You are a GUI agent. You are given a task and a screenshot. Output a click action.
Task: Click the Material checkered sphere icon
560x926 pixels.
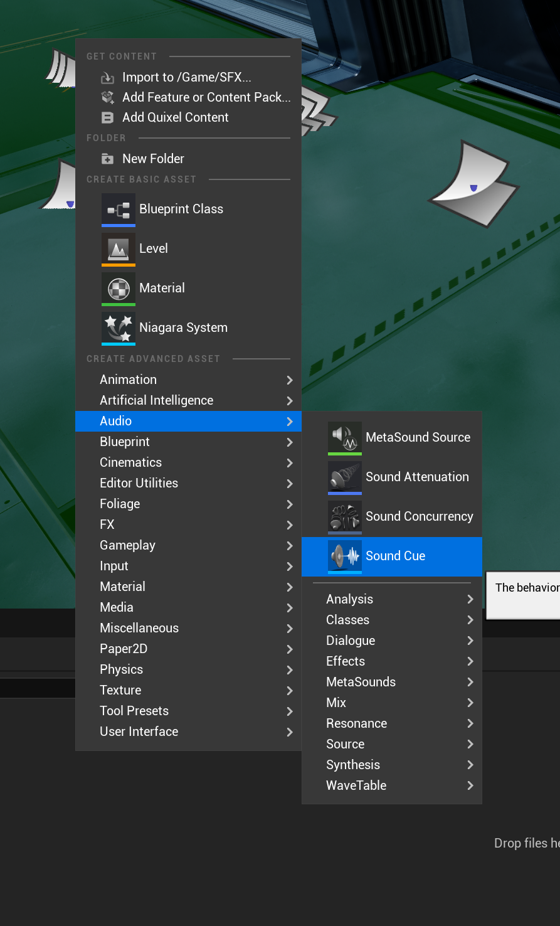(119, 289)
